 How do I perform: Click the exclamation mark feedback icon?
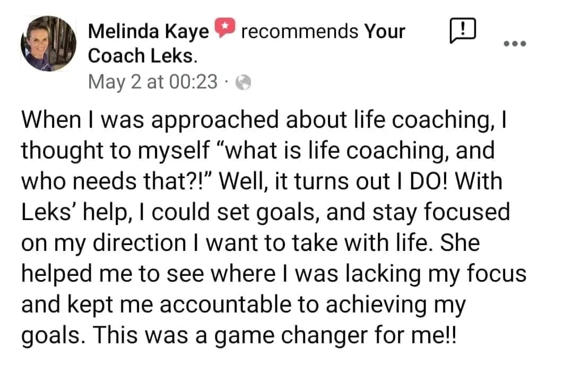click(462, 32)
